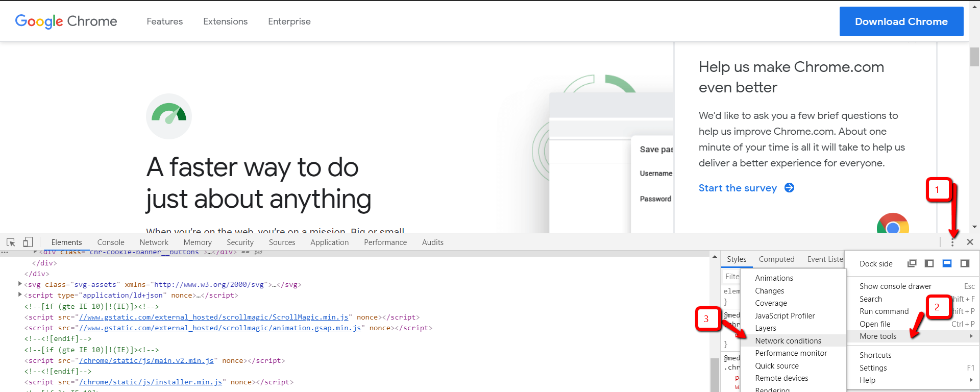Expand the svg svg-assets node
The height and width of the screenshot is (392, 980).
point(20,284)
